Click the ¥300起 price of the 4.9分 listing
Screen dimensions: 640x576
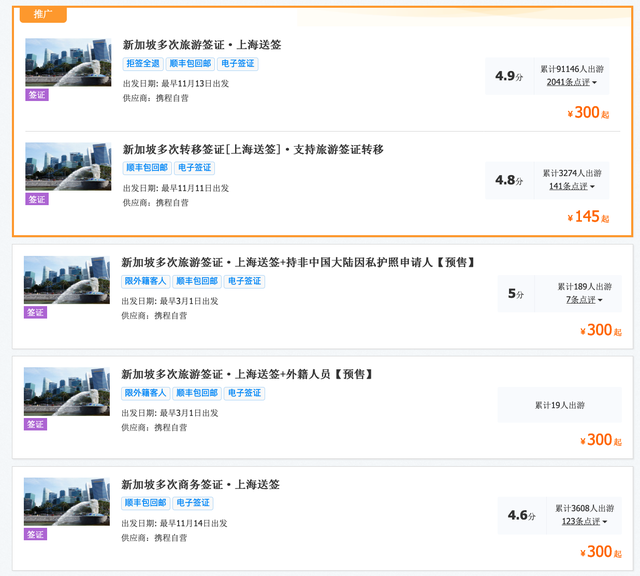tap(588, 113)
